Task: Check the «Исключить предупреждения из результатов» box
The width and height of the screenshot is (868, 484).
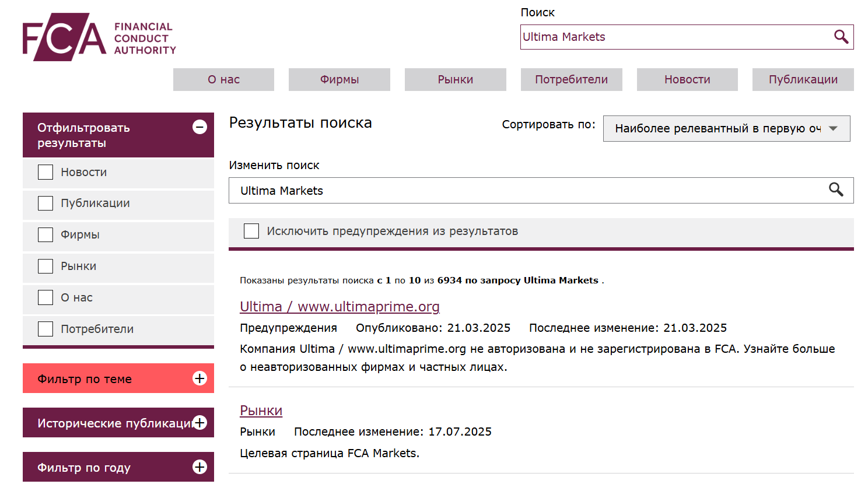Action: 251,231
